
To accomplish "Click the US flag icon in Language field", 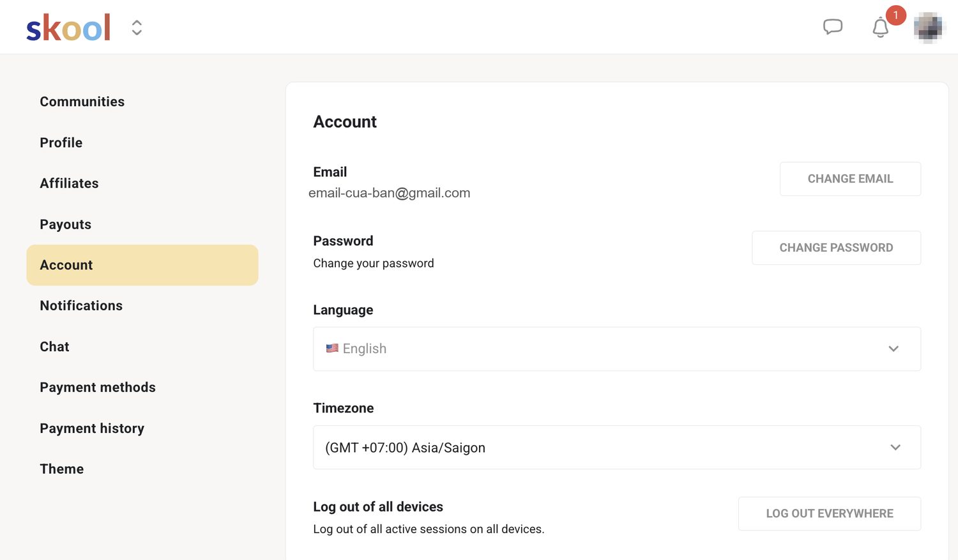I will point(332,348).
